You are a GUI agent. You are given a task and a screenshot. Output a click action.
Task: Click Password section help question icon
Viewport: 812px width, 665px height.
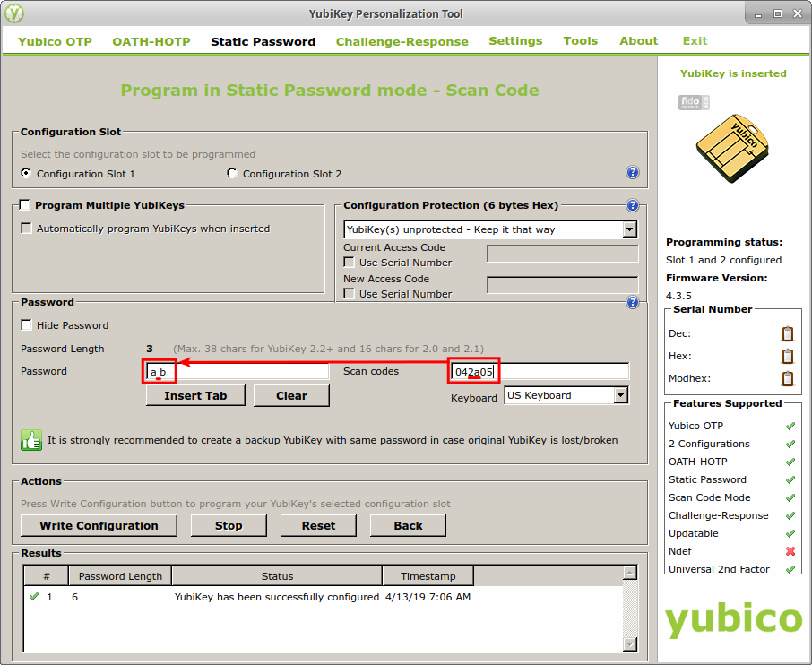click(632, 303)
